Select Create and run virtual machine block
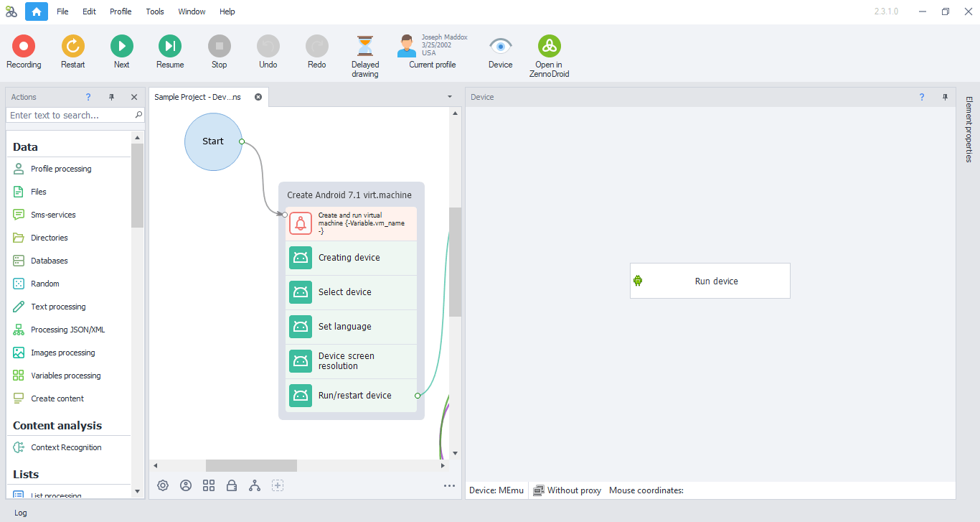Viewport: 980px width, 522px height. click(x=351, y=224)
